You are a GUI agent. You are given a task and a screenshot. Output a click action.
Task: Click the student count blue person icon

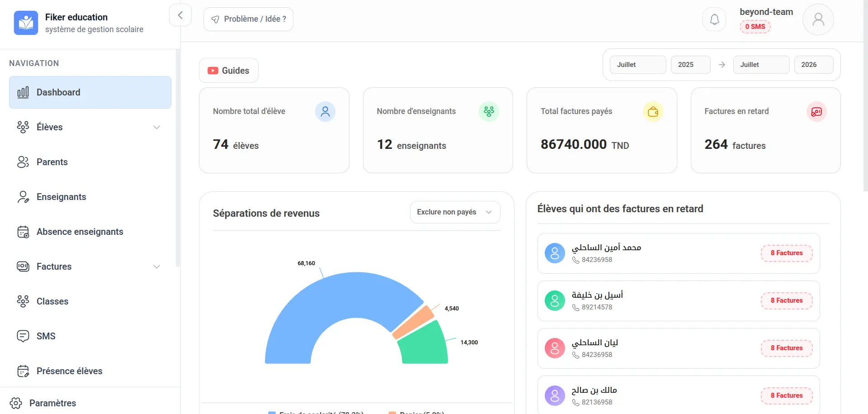[325, 112]
